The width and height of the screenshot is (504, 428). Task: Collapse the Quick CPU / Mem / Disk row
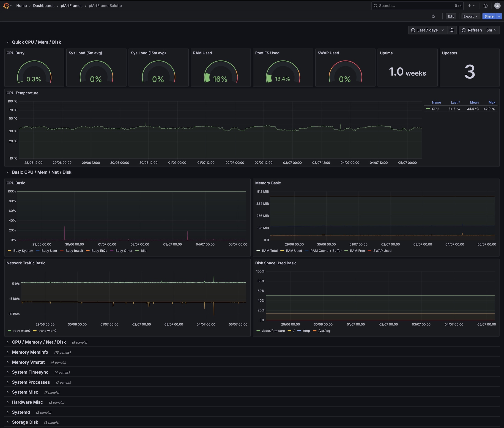(x=34, y=42)
